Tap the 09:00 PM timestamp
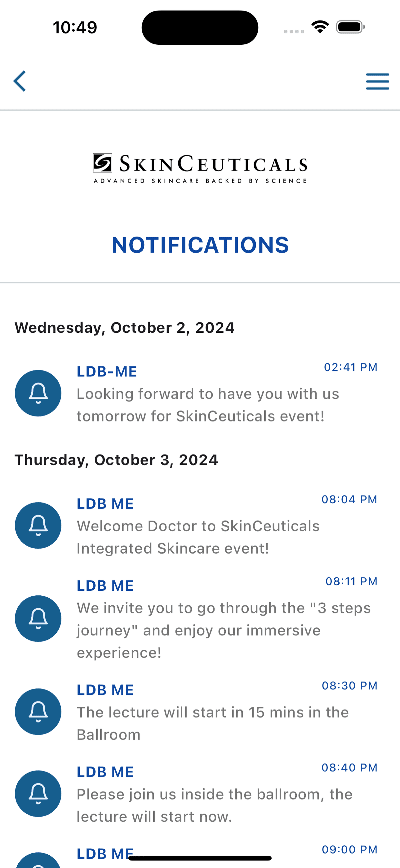 pyautogui.click(x=349, y=849)
